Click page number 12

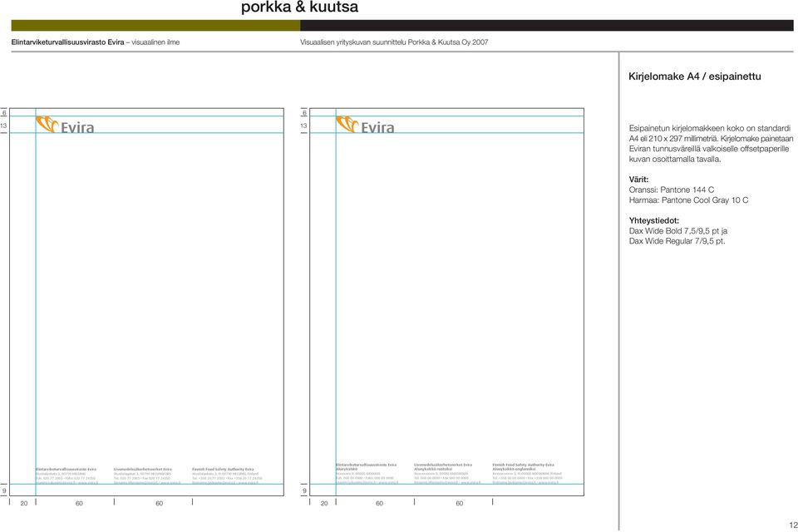(793, 525)
